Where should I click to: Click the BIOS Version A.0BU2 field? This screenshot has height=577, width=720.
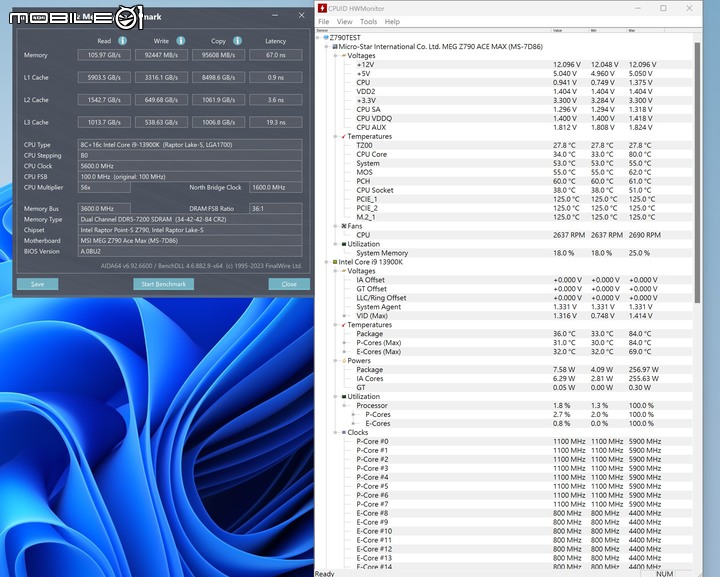(190, 252)
